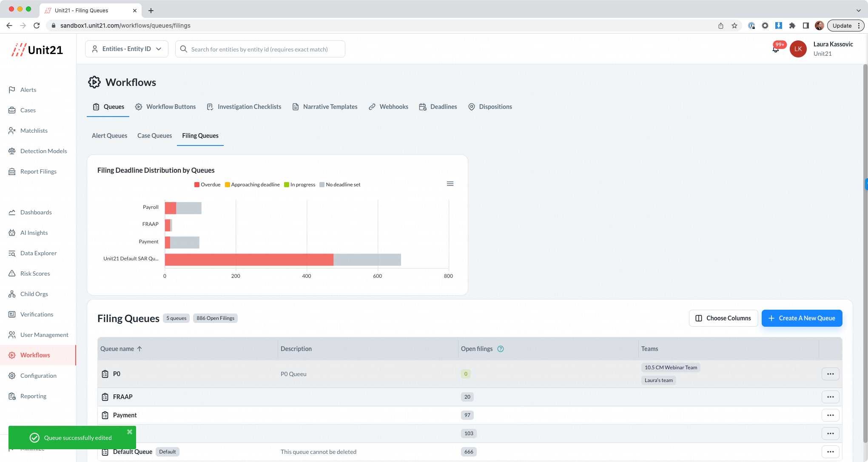The height and width of the screenshot is (462, 868).
Task: Expand the Entities - Entity ID dropdown
Action: coord(127,49)
